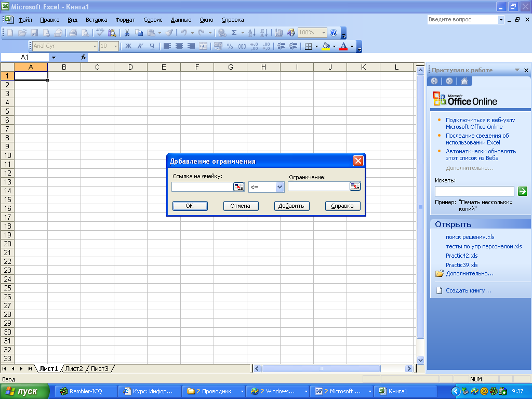
Task: Click the Sort Ascending icon
Action: click(251, 33)
